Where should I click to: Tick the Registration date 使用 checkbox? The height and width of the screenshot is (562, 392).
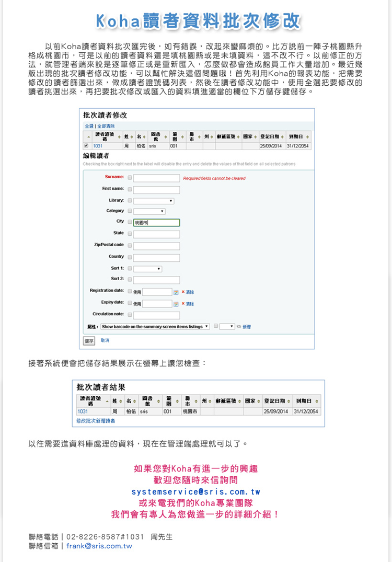(130, 291)
